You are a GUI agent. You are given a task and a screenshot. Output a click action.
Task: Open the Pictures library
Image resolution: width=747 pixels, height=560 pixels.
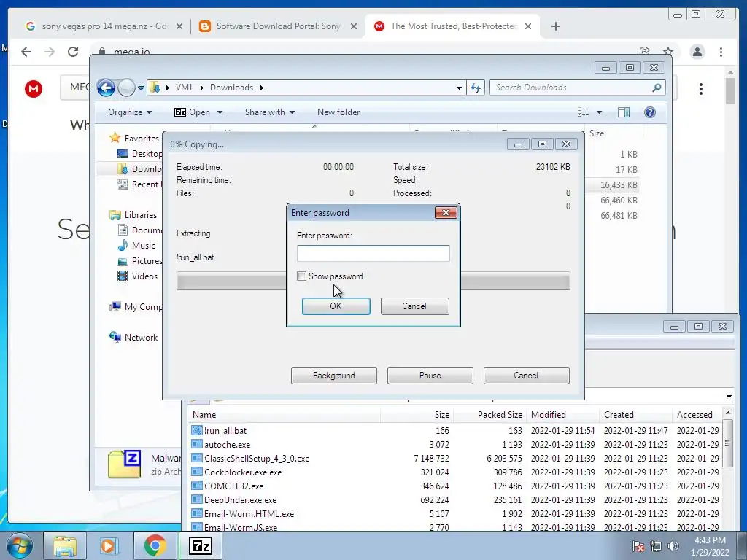[x=140, y=261]
